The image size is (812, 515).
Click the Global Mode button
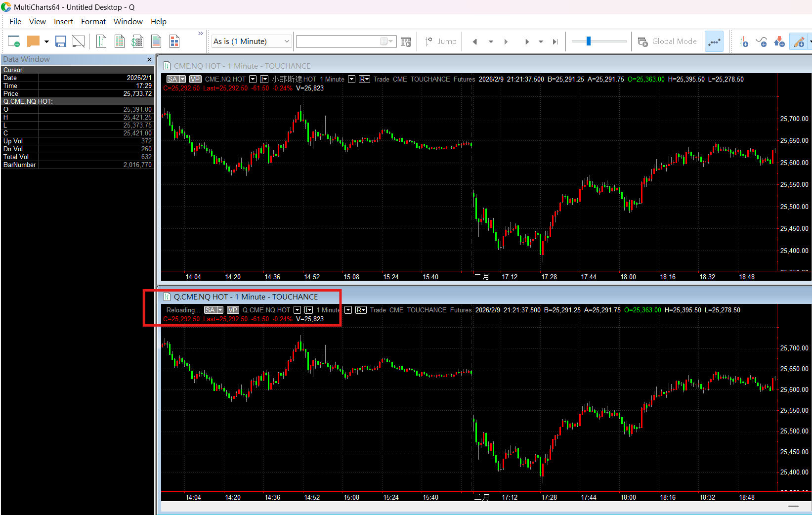(668, 42)
